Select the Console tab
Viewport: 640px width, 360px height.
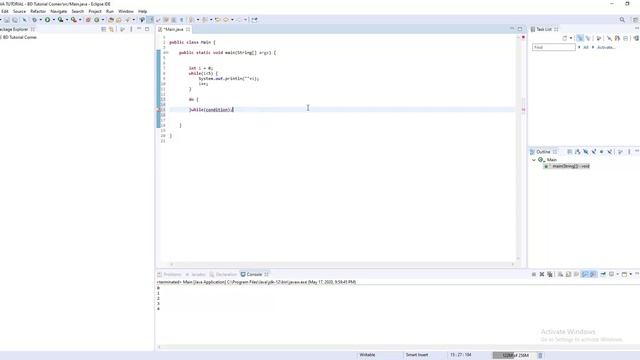tap(254, 274)
